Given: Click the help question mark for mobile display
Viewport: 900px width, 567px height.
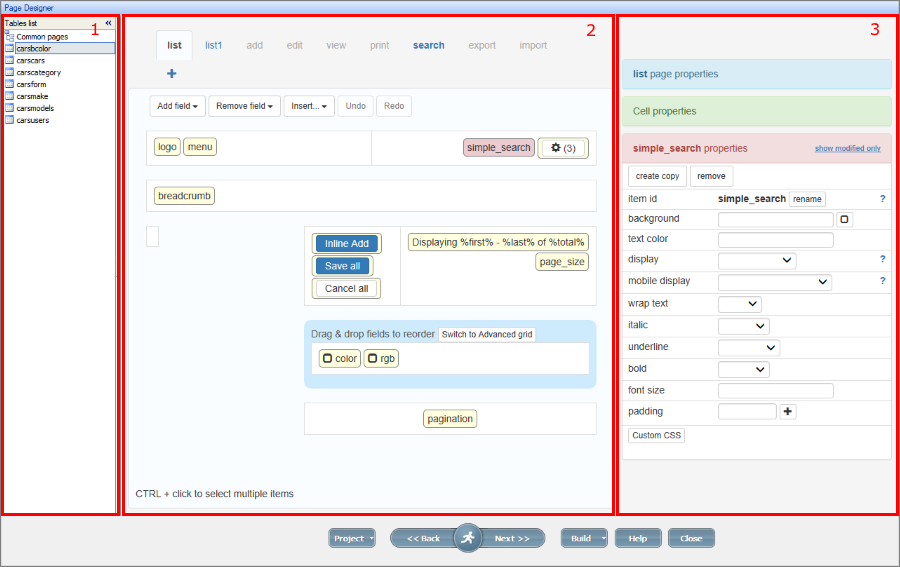Looking at the screenshot, I should (882, 281).
